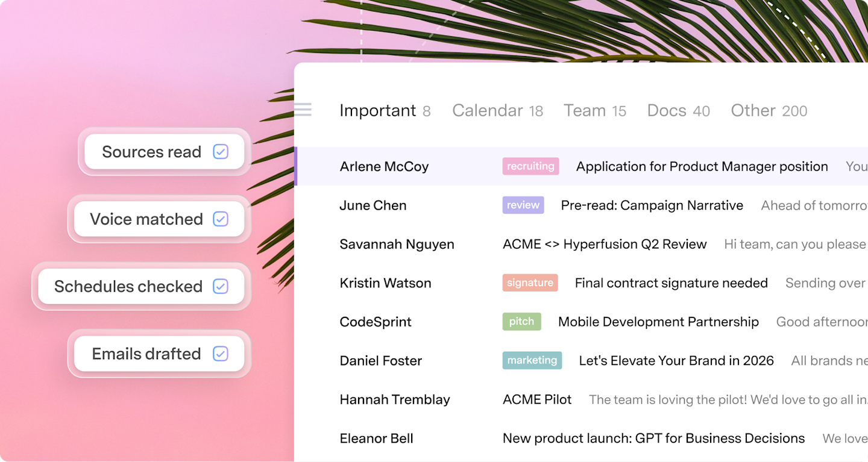This screenshot has height=462, width=868.
Task: Switch to the Calendar tab
Action: tap(497, 111)
